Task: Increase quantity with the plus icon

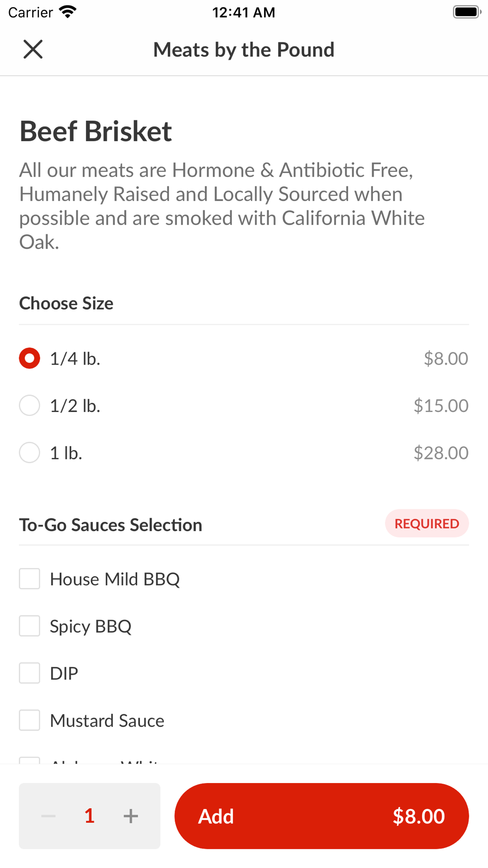Action: click(x=131, y=816)
